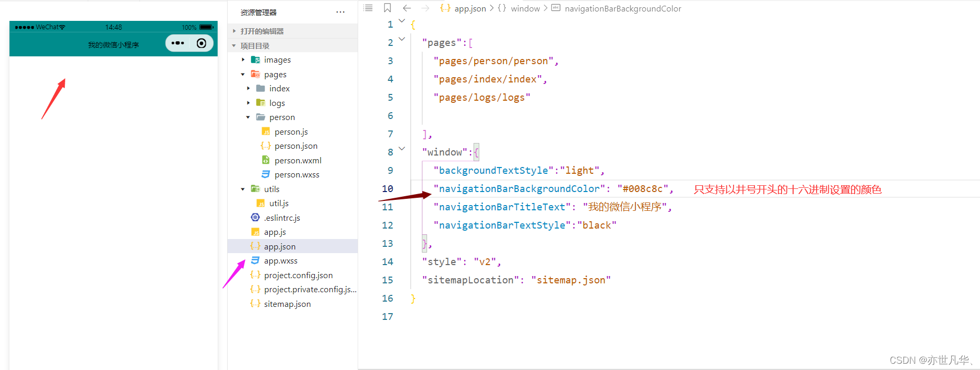The height and width of the screenshot is (370, 980).
Task: Click the simulator circular close capsule button
Action: [202, 43]
